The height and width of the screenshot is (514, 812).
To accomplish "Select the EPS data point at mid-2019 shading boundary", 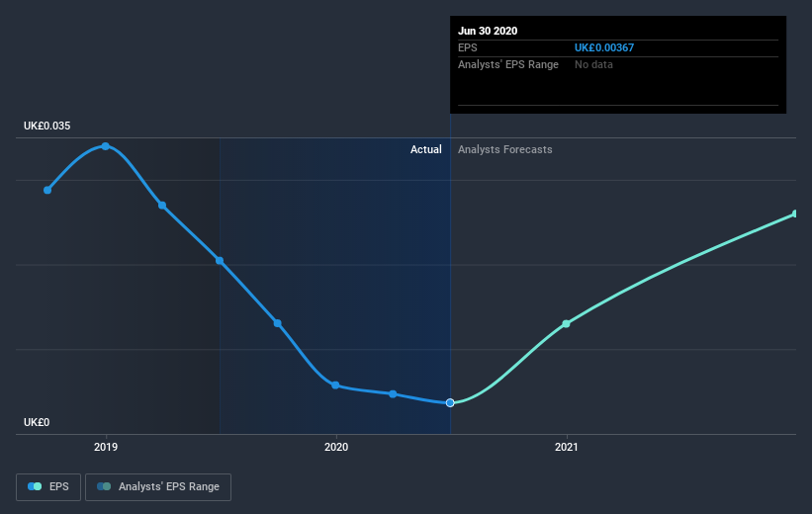I will pos(220,260).
